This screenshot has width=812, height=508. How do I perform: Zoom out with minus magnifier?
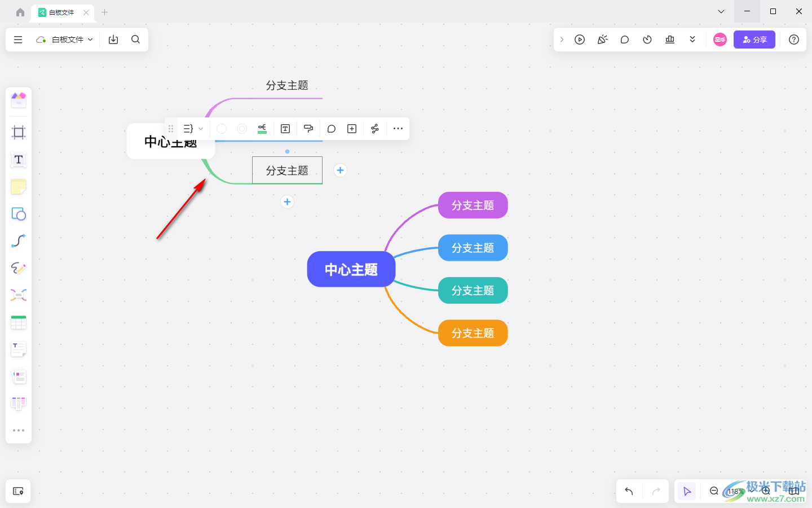(714, 491)
